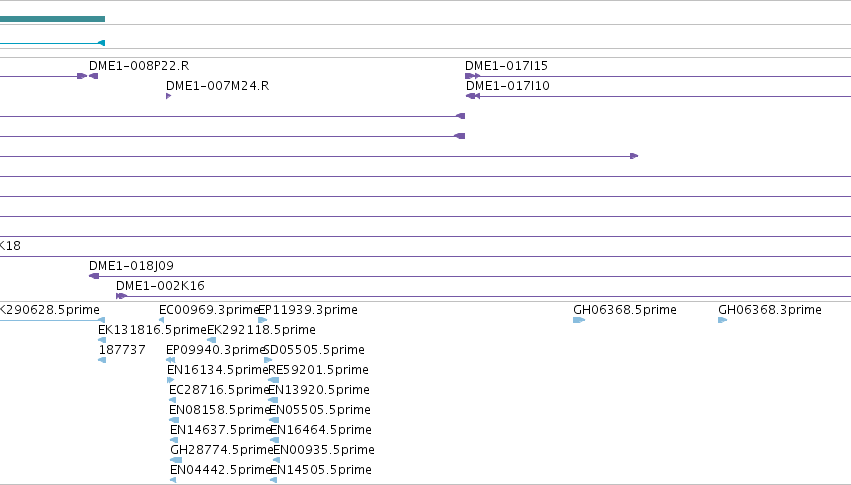Click the EN16464.5prime label
The image size is (851, 485).
pos(321,430)
